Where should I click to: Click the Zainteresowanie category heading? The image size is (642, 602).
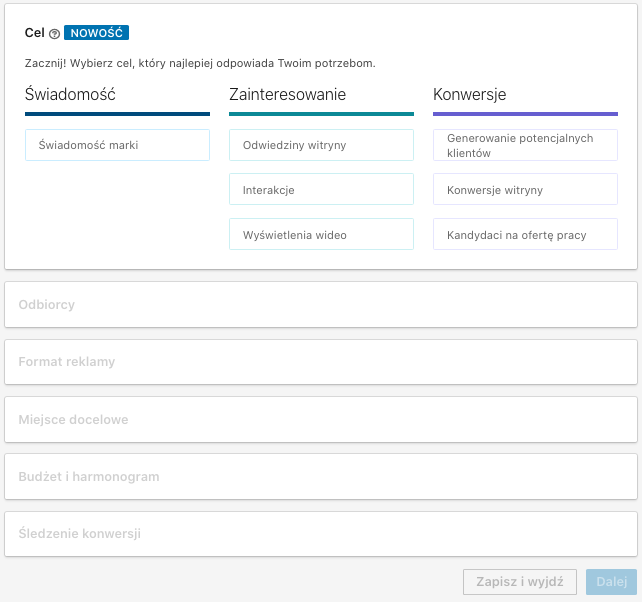pos(287,95)
